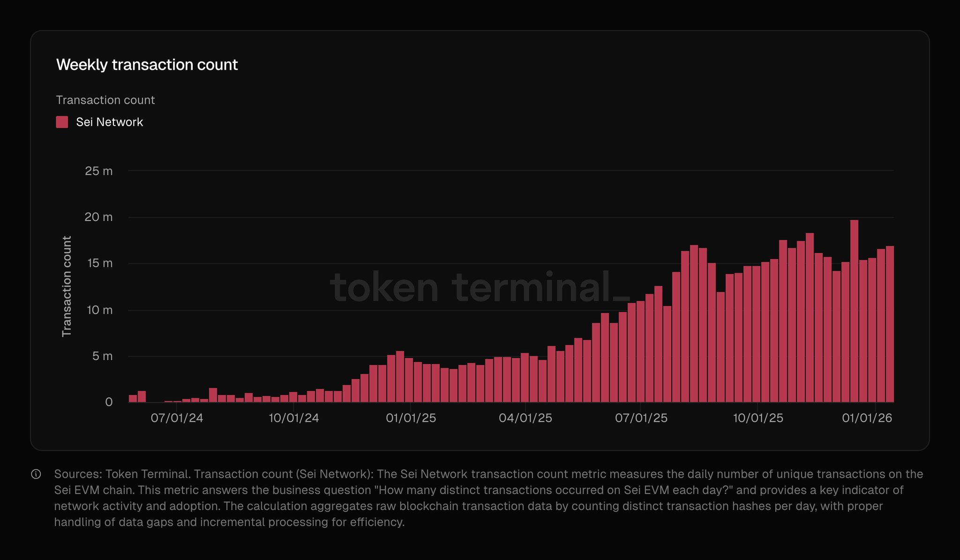Click the 07/01/25 x-axis date label
960x560 pixels.
641,418
